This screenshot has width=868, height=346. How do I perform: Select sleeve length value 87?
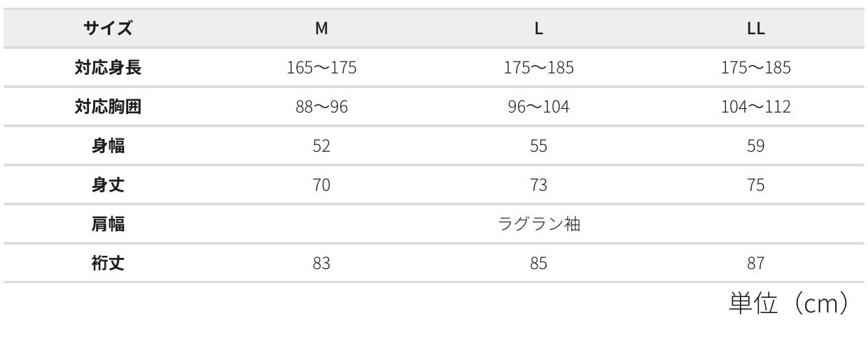755,264
